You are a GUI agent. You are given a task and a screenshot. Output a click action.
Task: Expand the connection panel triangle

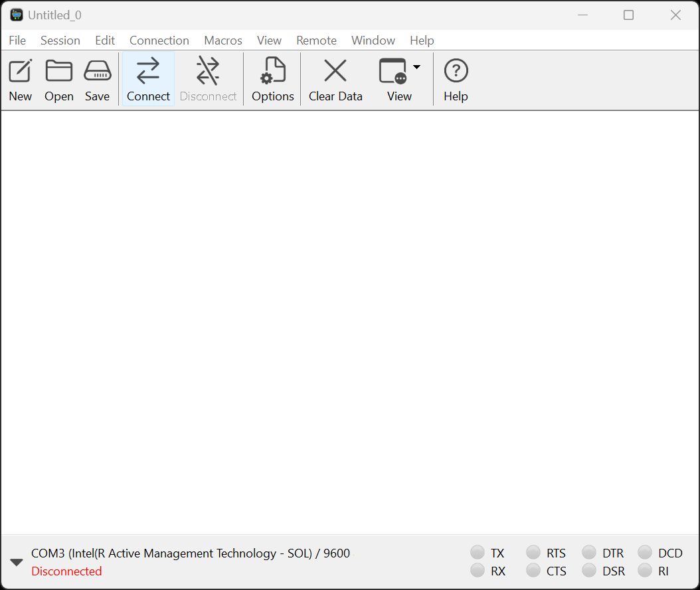[17, 562]
